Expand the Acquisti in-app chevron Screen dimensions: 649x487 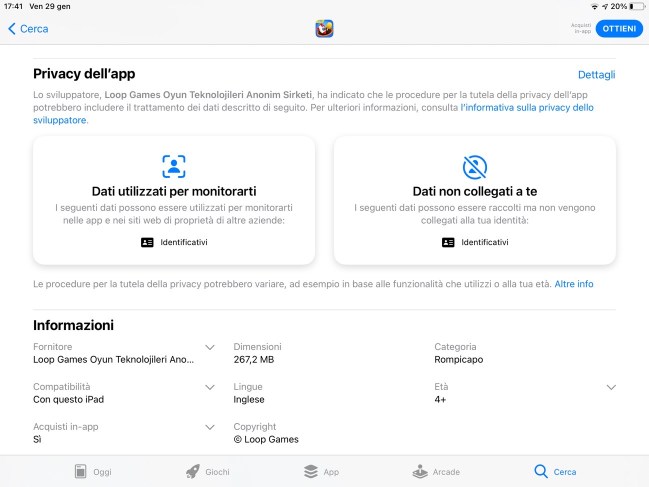point(210,427)
